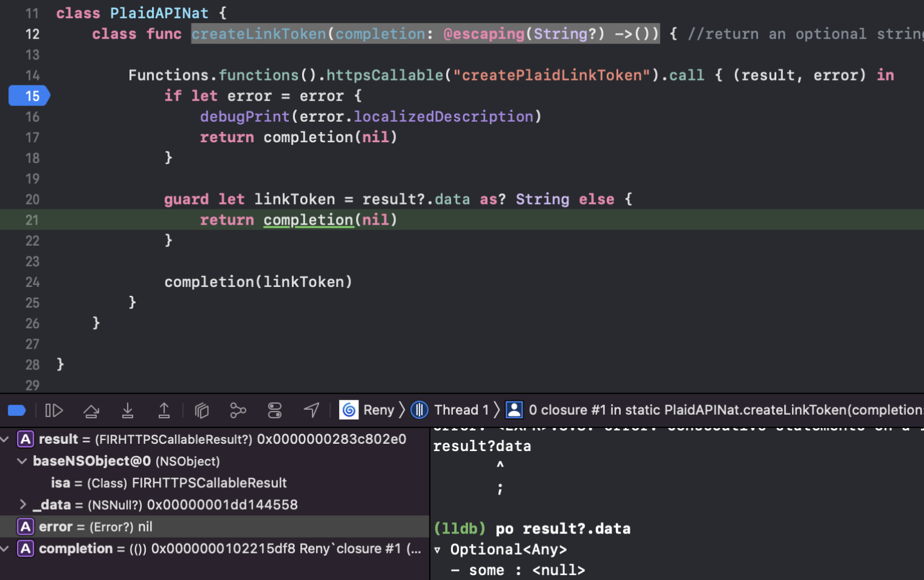
Task: Select the Step Into debugger icon
Action: pos(128,410)
